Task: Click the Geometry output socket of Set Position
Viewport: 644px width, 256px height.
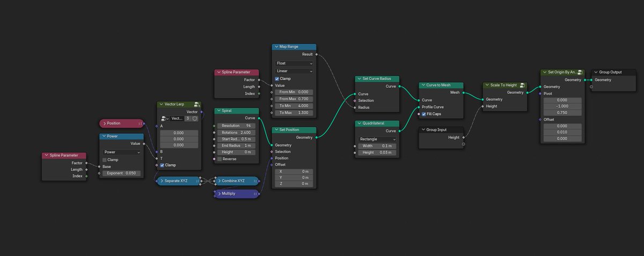Action: coord(317,137)
